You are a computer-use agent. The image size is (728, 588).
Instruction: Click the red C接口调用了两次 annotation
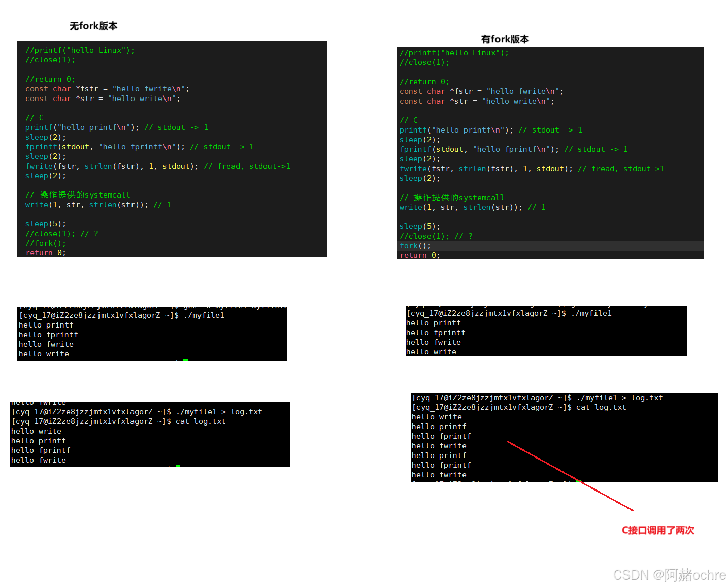point(657,530)
